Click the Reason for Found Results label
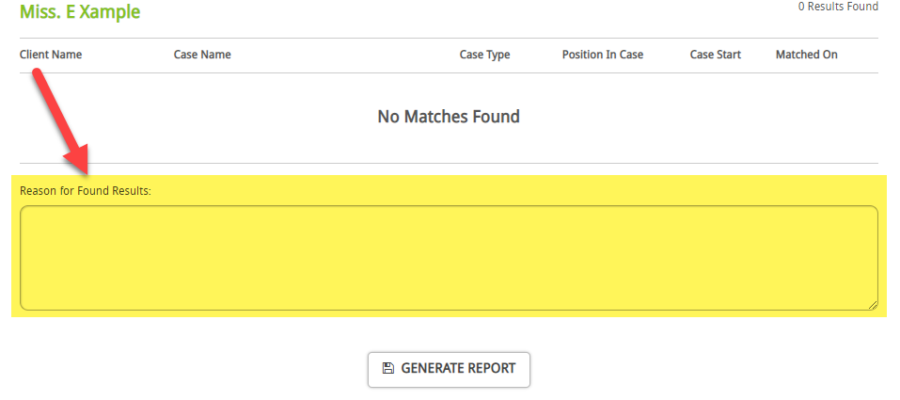900x400 pixels. click(x=85, y=190)
